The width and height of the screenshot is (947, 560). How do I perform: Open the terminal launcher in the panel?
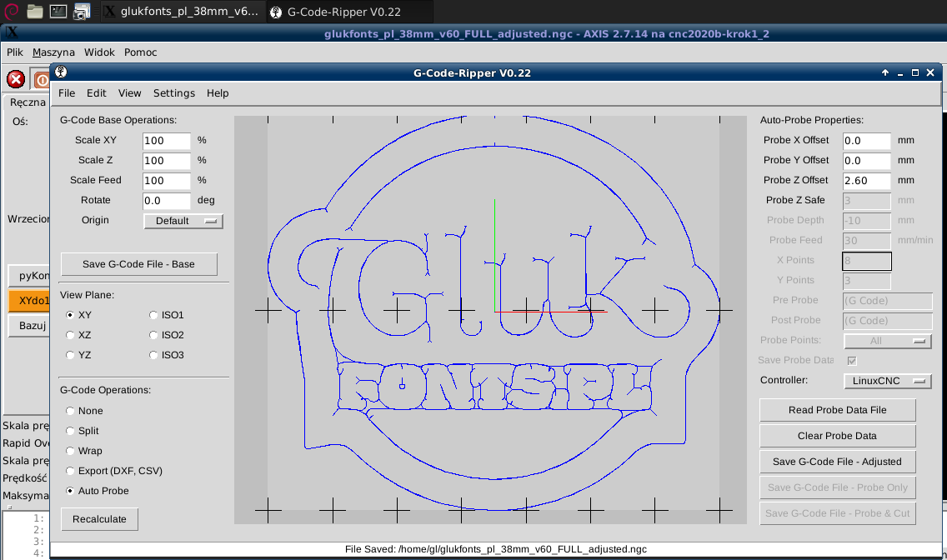pos(58,12)
